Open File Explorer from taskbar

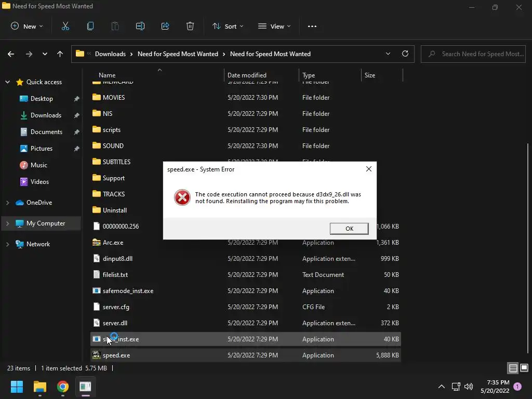(39, 387)
